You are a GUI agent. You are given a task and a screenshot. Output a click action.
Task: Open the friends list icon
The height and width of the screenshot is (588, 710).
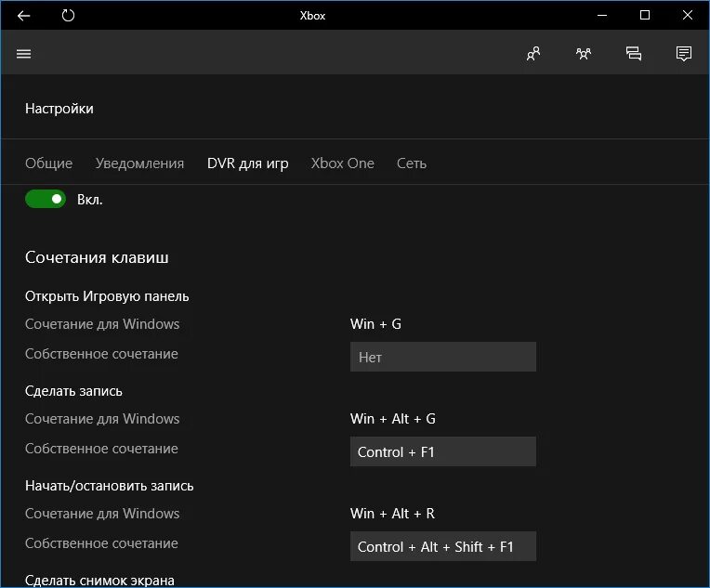[x=533, y=54]
